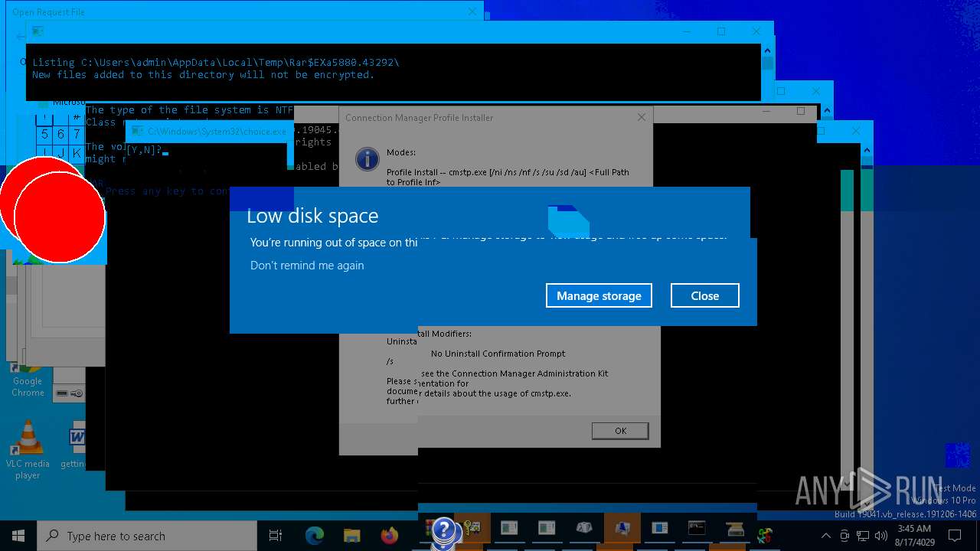Screen dimensions: 980x551
Task: Click the volume speaker tray icon
Action: (x=881, y=536)
